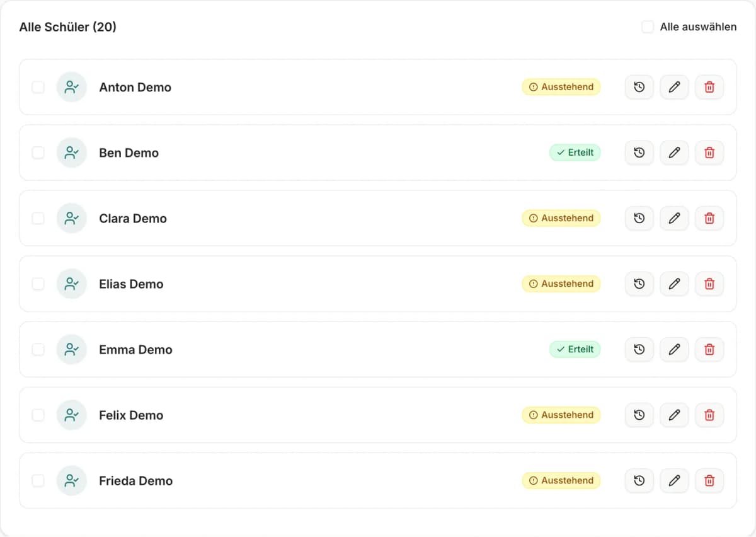The height and width of the screenshot is (537, 756).
Task: Delete Clara Demo using trash icon
Action: (x=709, y=218)
